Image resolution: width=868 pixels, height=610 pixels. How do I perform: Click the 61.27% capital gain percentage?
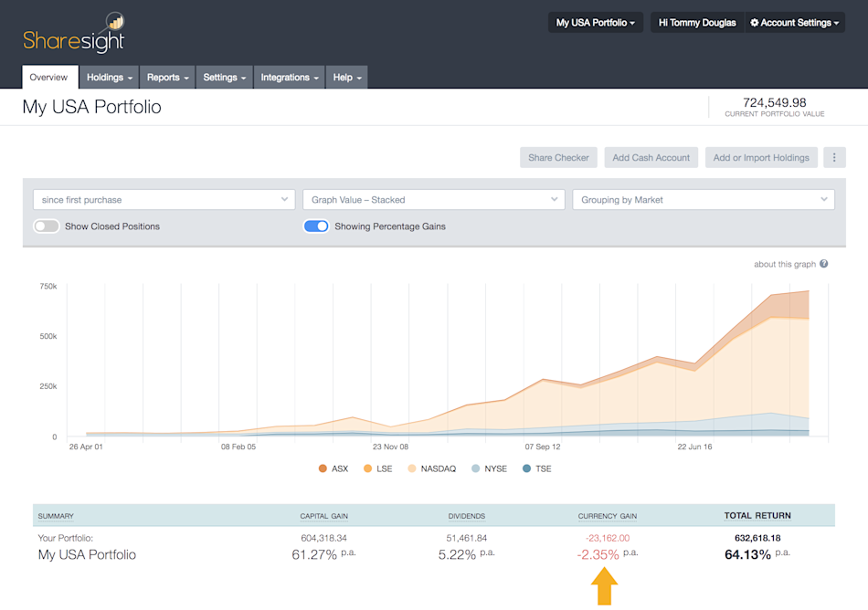[314, 554]
